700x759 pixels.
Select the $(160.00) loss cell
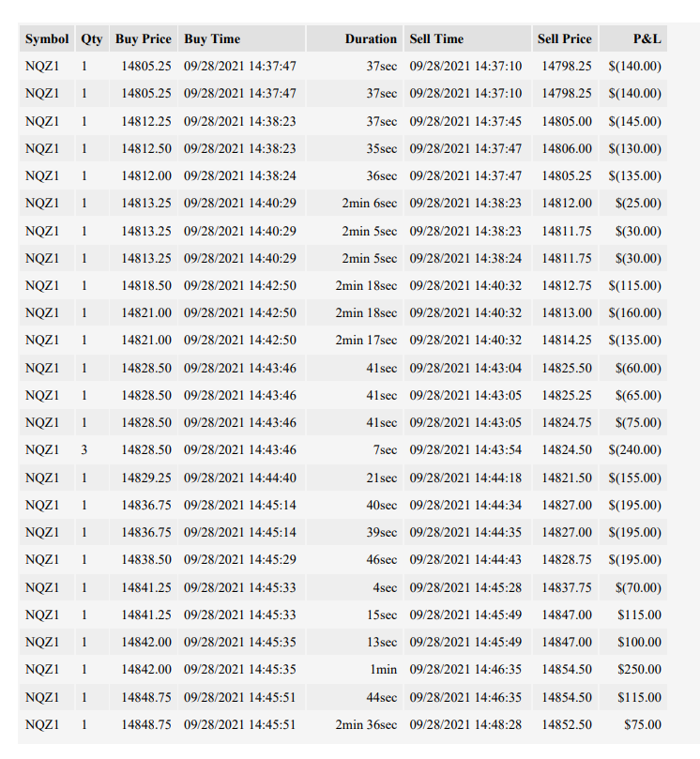click(x=633, y=312)
